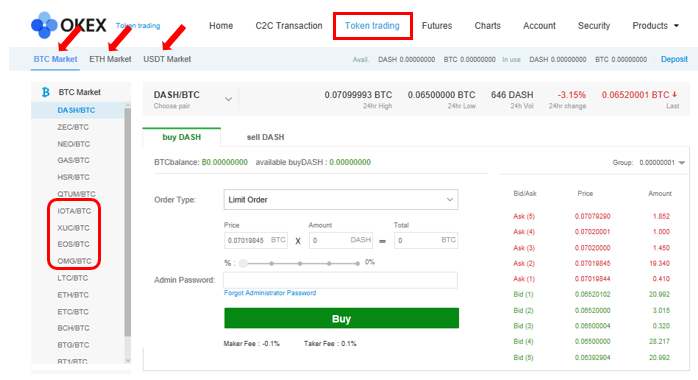Screen dimensions: 698x380
Task: Select ETC/BTC pair
Action: 73,312
